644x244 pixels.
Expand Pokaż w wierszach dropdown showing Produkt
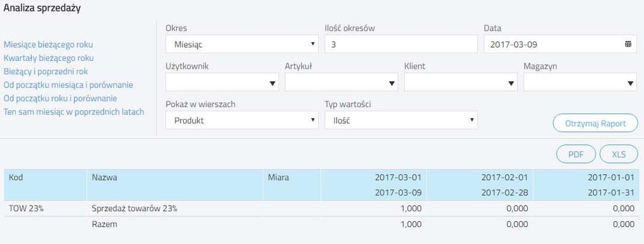pos(242,120)
